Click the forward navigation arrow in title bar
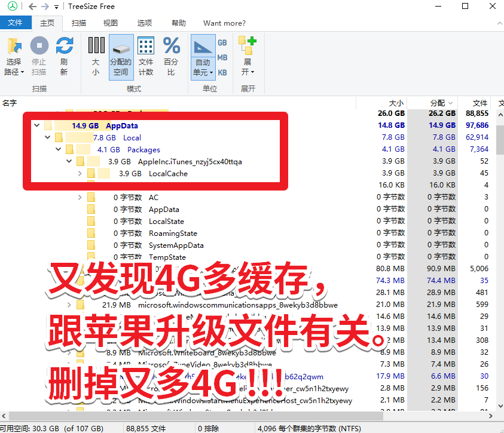This screenshot has width=504, height=433. (x=45, y=7)
